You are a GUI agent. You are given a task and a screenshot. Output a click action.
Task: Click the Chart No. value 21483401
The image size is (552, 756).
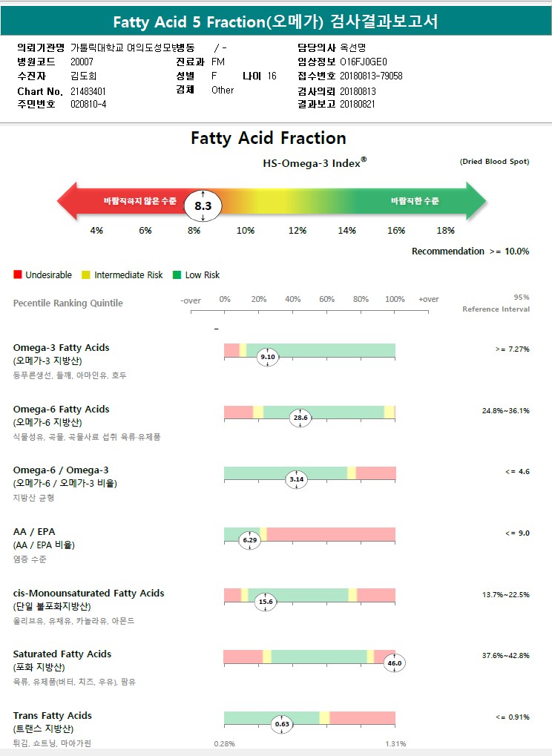pyautogui.click(x=88, y=91)
